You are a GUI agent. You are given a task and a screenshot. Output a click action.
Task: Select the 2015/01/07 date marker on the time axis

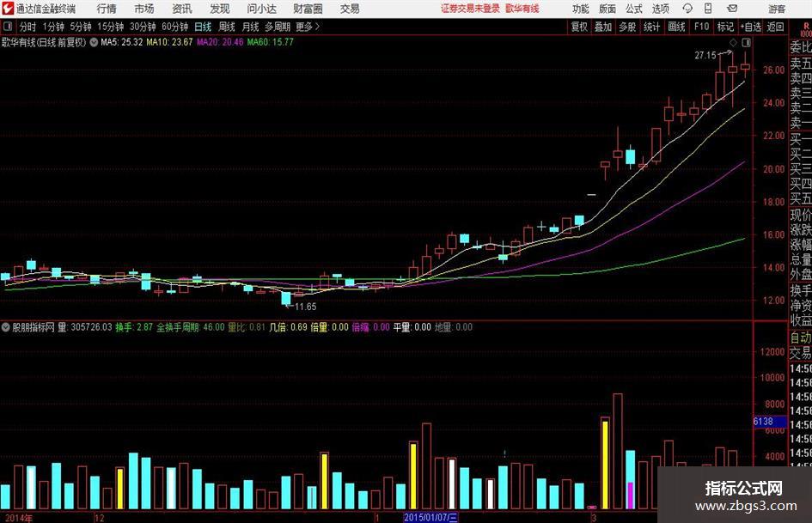click(430, 517)
